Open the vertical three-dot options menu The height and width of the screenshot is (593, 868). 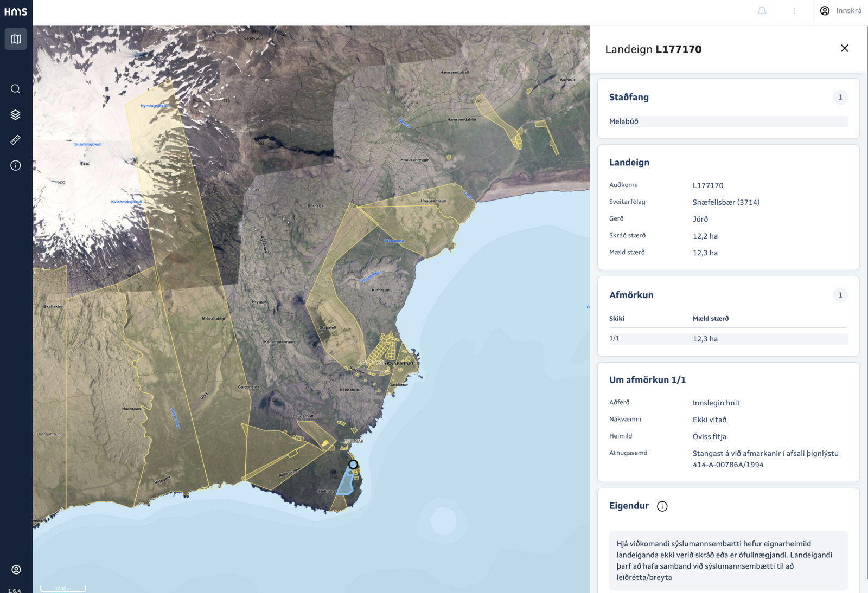tap(794, 11)
